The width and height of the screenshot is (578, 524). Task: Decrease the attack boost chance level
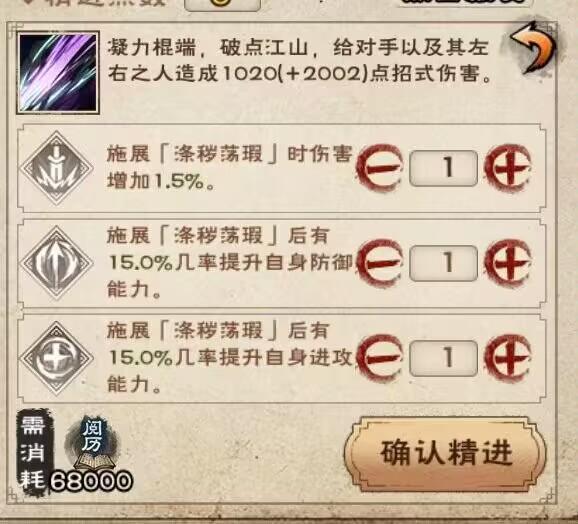[x=379, y=357]
